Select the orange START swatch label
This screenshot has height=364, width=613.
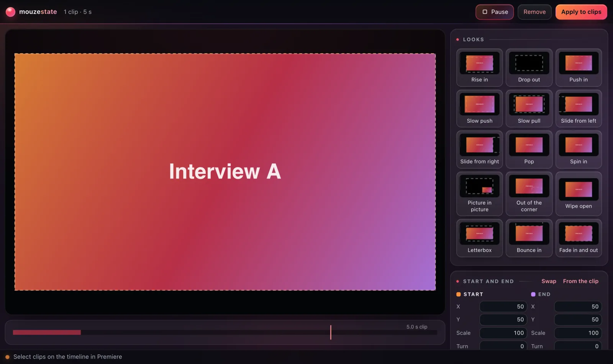coord(470,294)
